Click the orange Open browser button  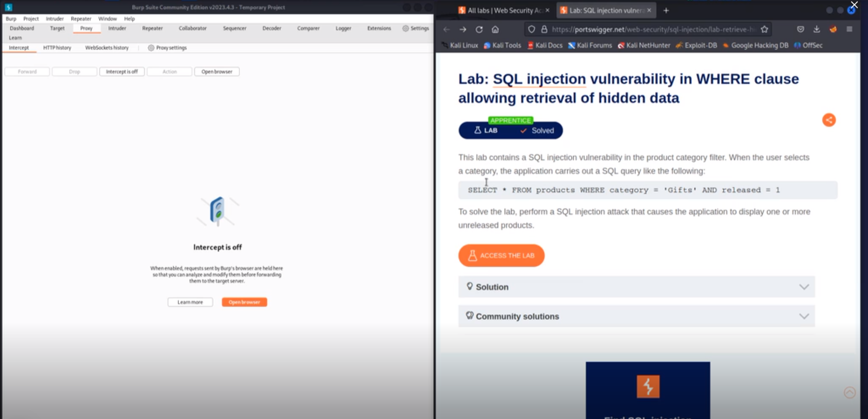245,302
